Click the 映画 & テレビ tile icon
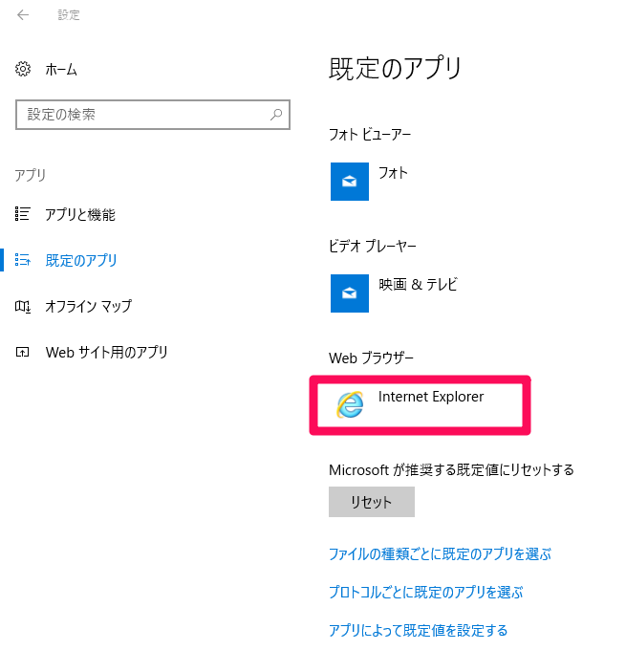626x672 pixels. coord(350,293)
